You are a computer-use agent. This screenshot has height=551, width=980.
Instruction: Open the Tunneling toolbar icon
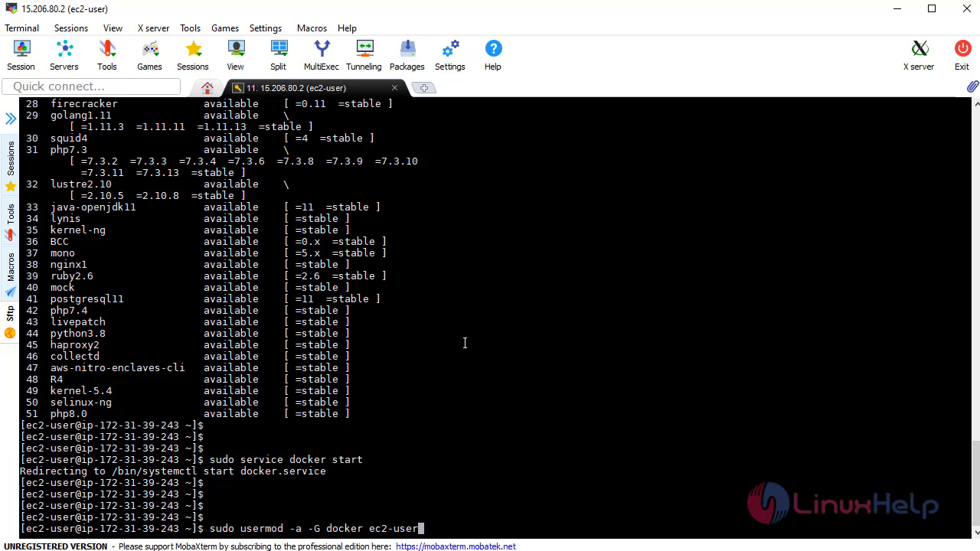click(x=364, y=56)
